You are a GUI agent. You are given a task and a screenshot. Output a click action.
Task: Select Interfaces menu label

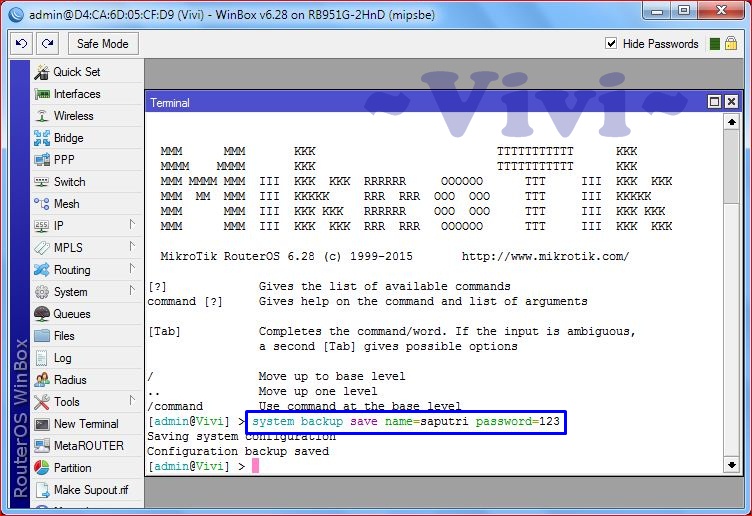pos(77,94)
